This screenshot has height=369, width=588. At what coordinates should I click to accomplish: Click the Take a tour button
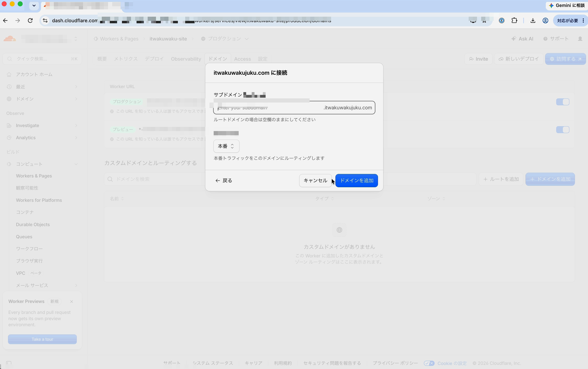pyautogui.click(x=42, y=339)
